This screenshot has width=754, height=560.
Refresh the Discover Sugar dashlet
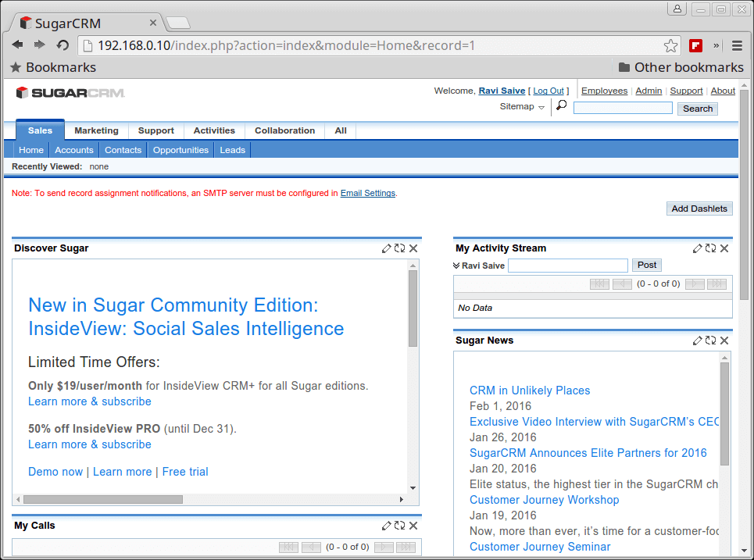coord(399,248)
